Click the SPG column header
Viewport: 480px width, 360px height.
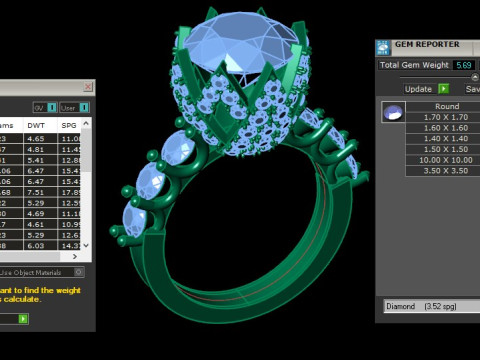coord(69,125)
